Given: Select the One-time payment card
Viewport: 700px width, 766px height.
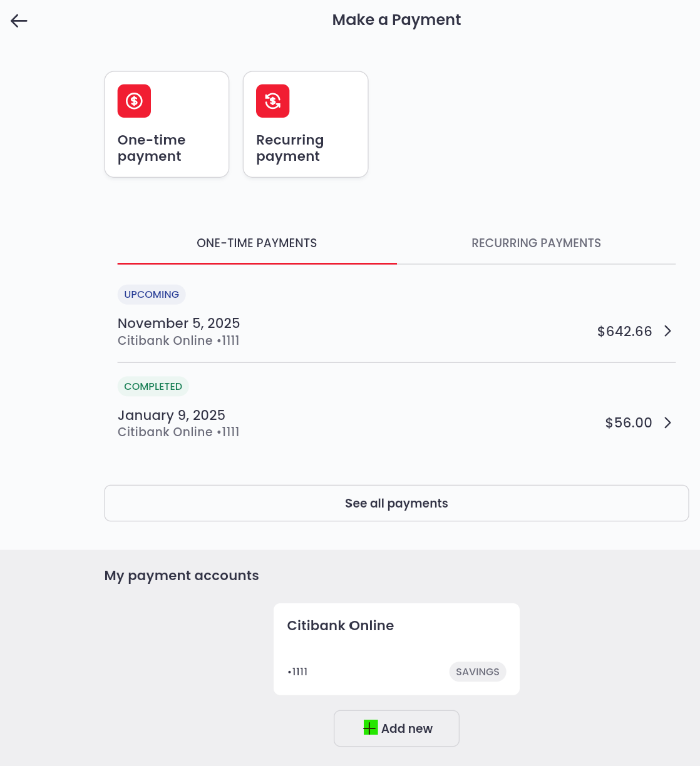Looking at the screenshot, I should point(167,123).
